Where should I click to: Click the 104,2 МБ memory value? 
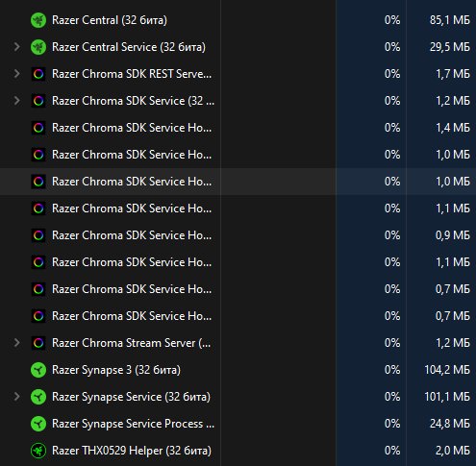447,370
